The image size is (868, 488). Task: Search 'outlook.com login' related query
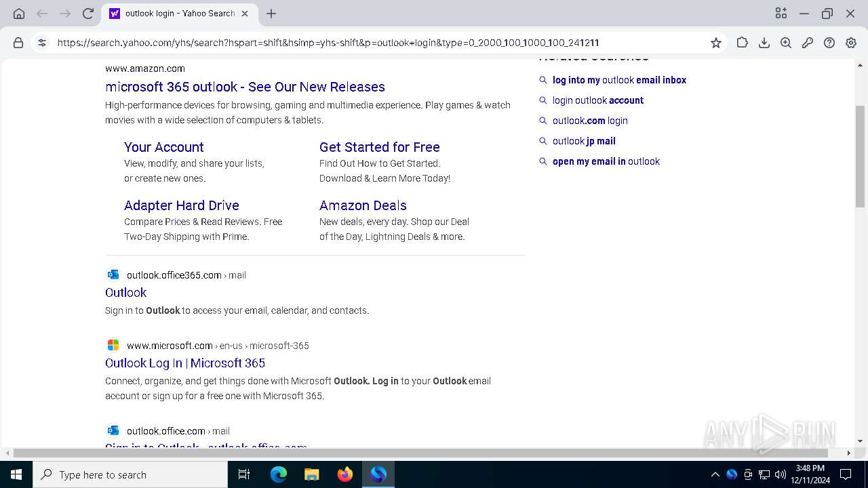[x=590, y=121]
